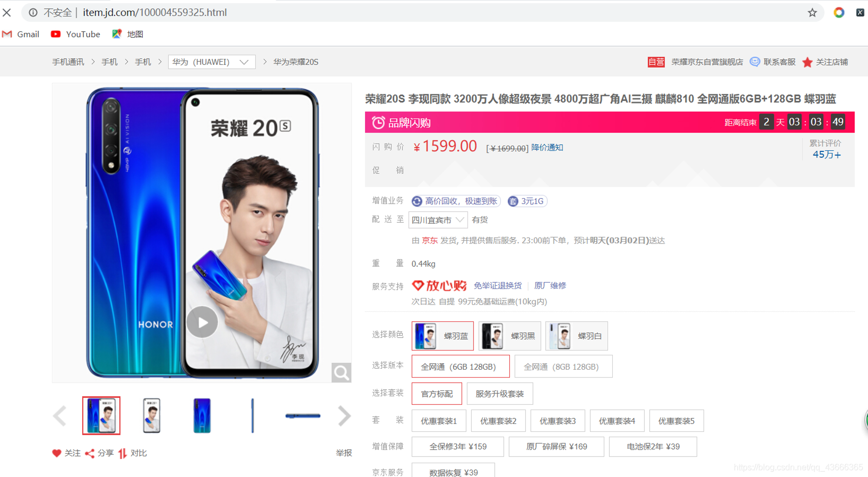Open 优惠套装1 bundle
The height and width of the screenshot is (477, 868).
click(439, 421)
